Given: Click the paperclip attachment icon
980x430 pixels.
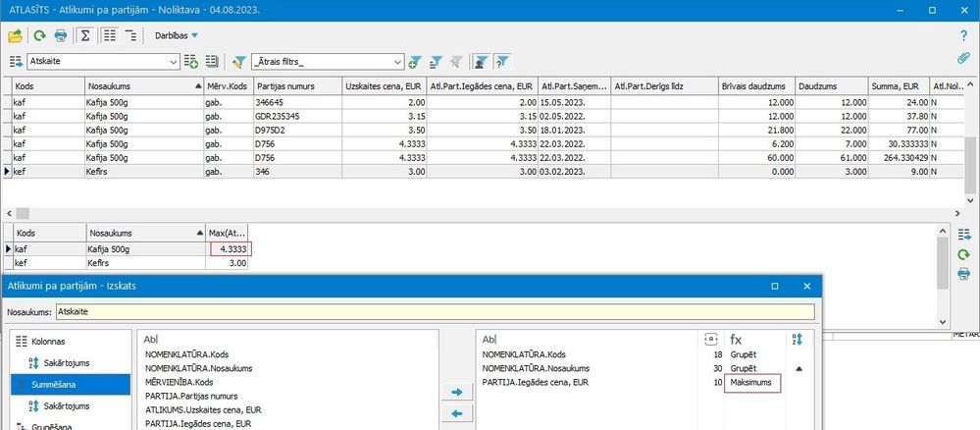Looking at the screenshot, I should pos(963,58).
